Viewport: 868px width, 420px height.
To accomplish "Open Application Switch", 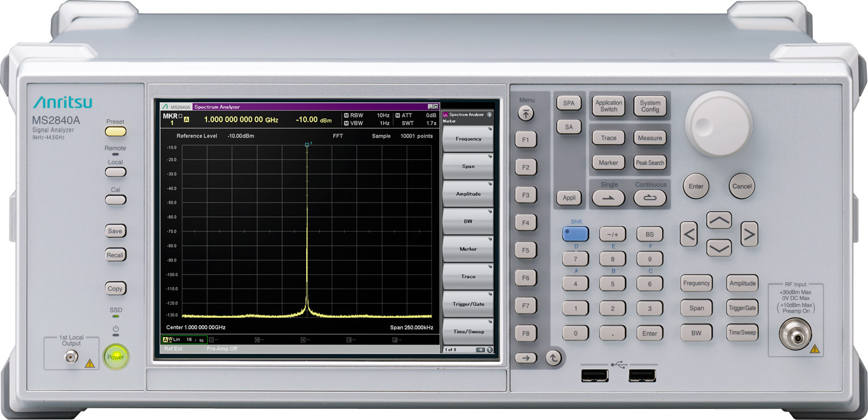I will pyautogui.click(x=608, y=106).
